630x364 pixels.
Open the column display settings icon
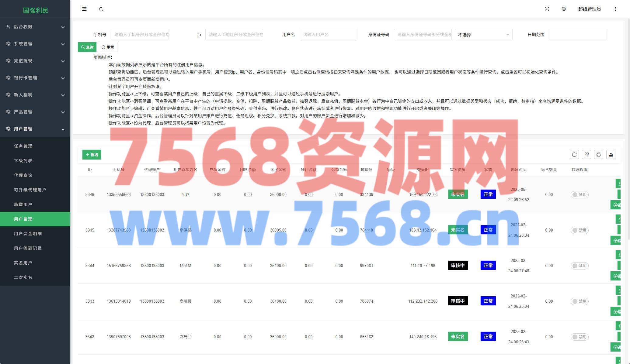pos(586,155)
